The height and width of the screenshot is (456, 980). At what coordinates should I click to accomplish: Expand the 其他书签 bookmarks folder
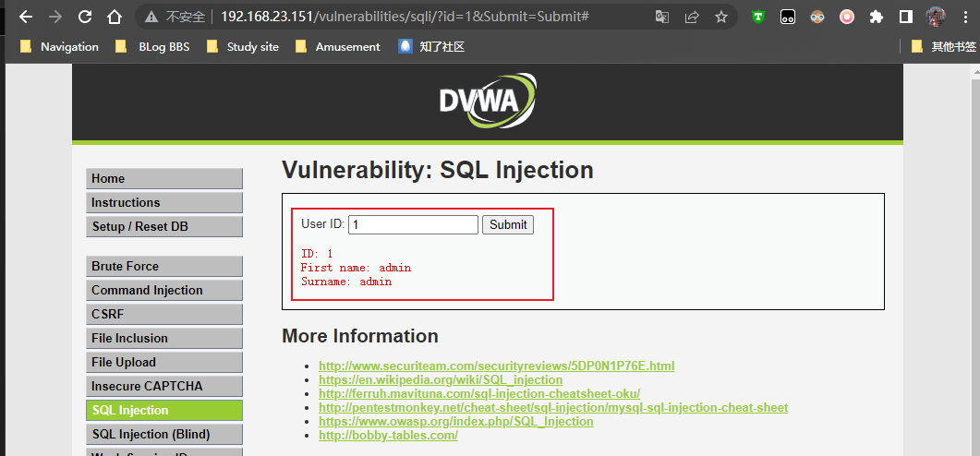[943, 46]
